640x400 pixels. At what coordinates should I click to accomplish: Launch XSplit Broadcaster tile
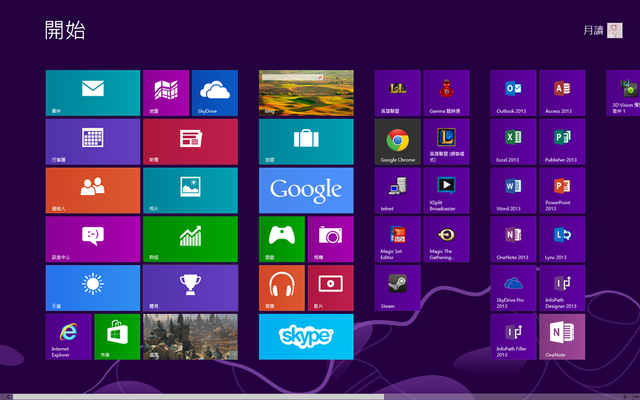pyautogui.click(x=446, y=190)
